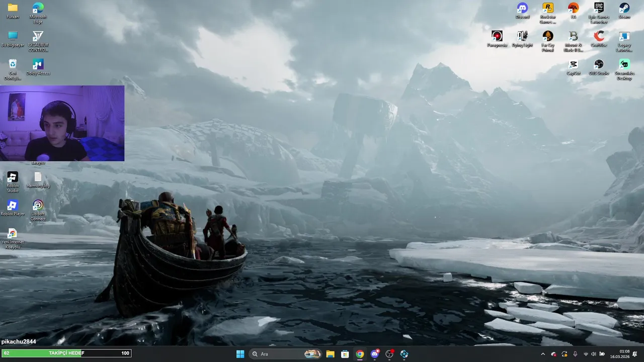Open volume speaker tray control
644x362 pixels.
coord(594,354)
